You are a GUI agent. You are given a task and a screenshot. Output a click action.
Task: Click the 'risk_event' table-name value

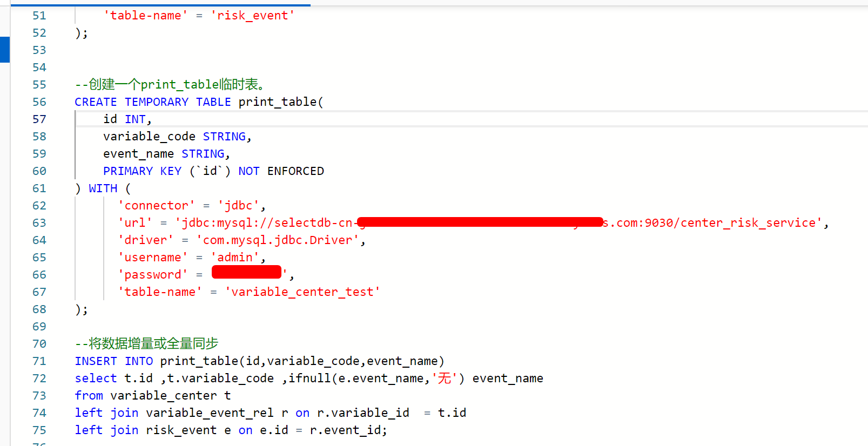[x=253, y=16]
